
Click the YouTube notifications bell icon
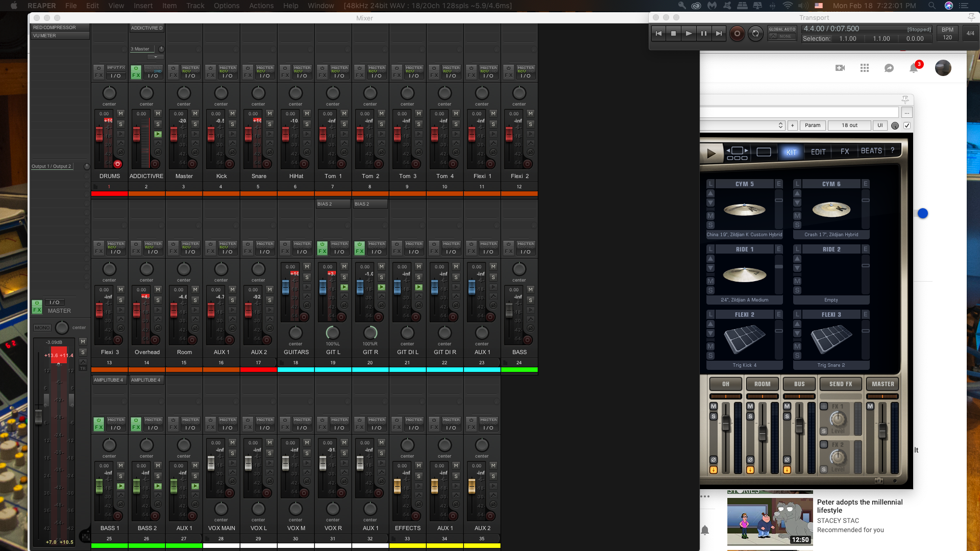pos(914,68)
